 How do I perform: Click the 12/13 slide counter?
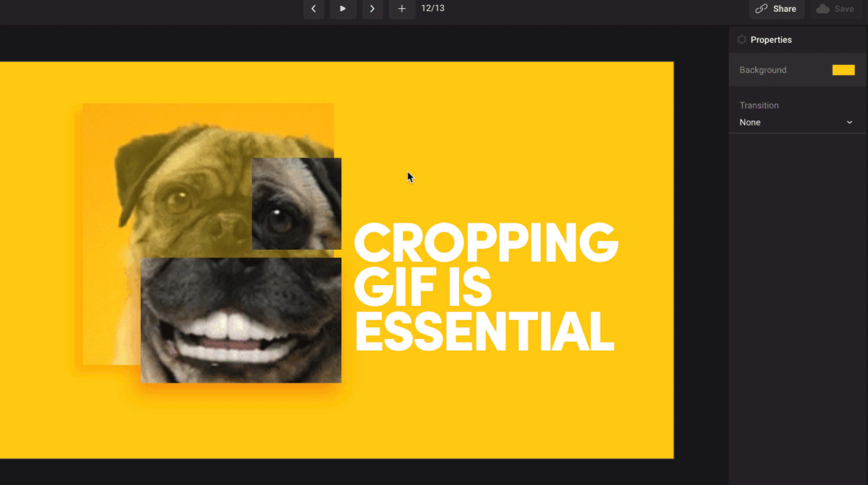click(x=433, y=9)
